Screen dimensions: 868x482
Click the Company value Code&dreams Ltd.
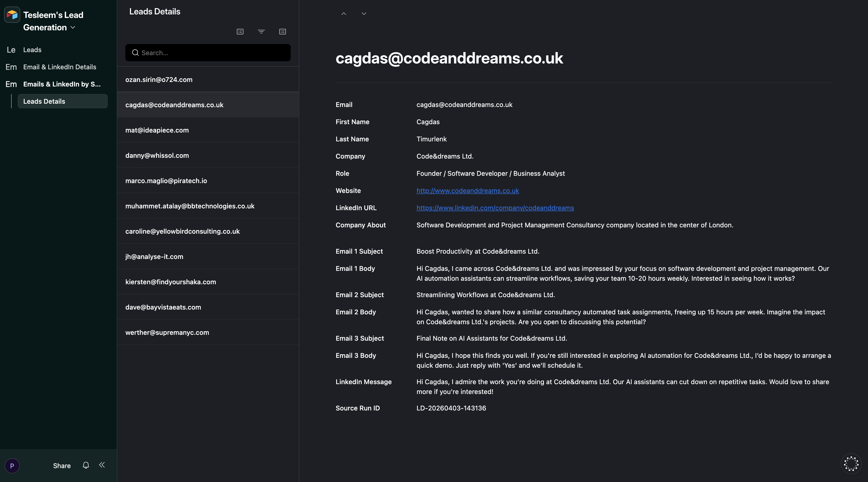tap(445, 156)
